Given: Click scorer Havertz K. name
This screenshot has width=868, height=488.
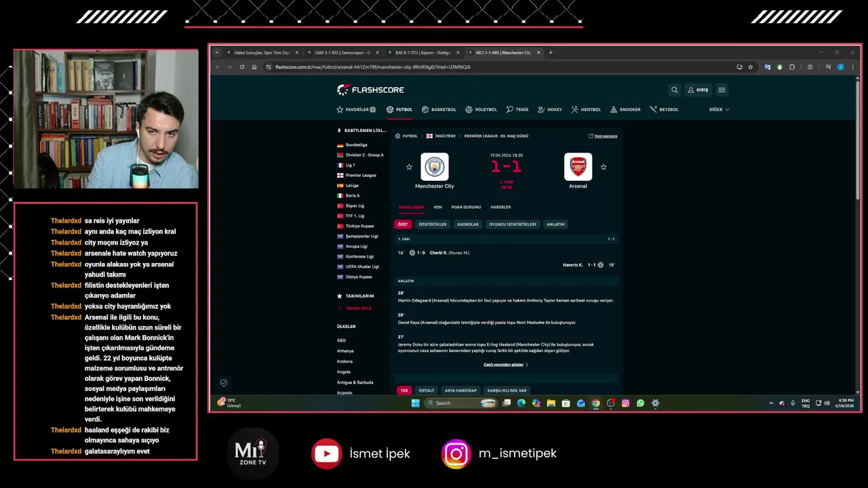Looking at the screenshot, I should pos(572,265).
